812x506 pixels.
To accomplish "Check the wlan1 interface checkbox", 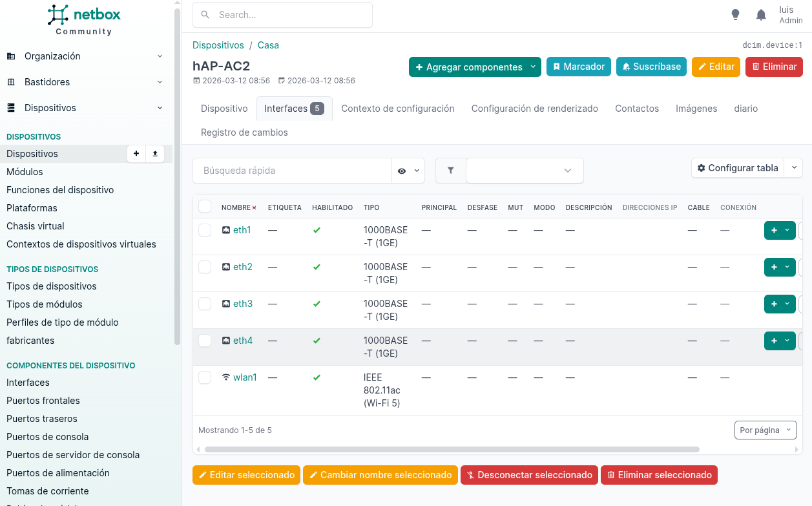I will tap(205, 377).
